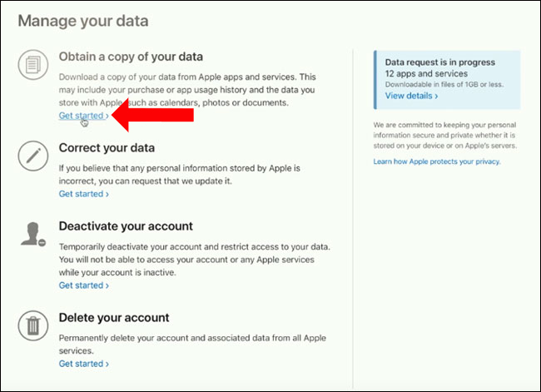Open Get started under Correct your data
541x392 pixels.
(x=83, y=194)
